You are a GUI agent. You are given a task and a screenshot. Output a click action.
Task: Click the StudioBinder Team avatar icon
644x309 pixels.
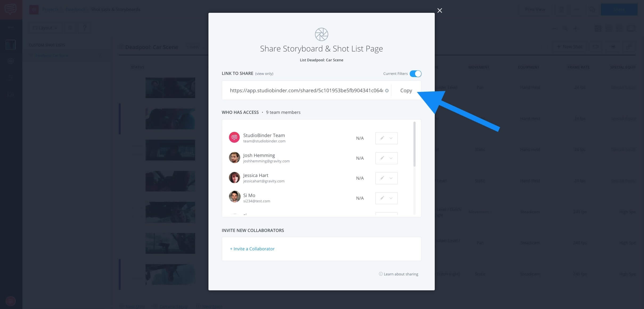pos(234,137)
